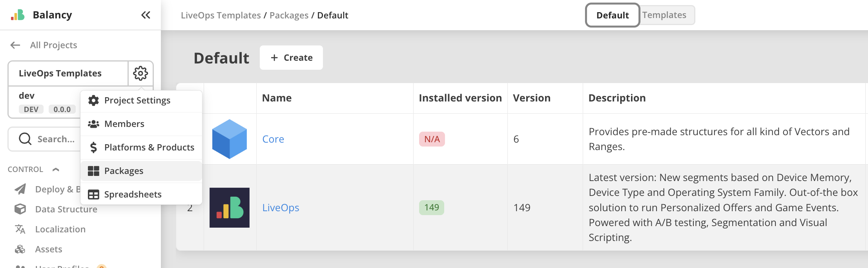Viewport: 868px width, 268px height.
Task: Click the back arrow to All Projects
Action: pos(15,45)
